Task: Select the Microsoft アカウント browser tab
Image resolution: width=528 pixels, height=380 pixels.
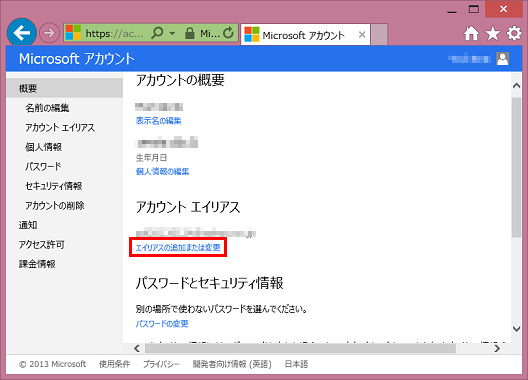Action: click(x=305, y=34)
